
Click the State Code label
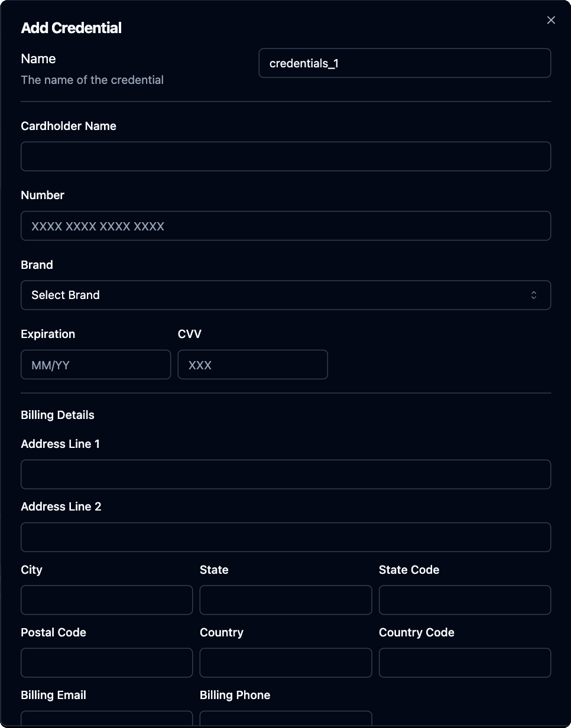(409, 570)
